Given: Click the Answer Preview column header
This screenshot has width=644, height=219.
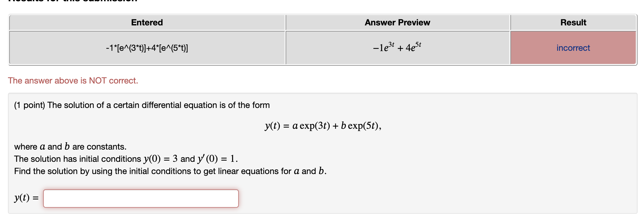Looking at the screenshot, I should click(x=397, y=22).
